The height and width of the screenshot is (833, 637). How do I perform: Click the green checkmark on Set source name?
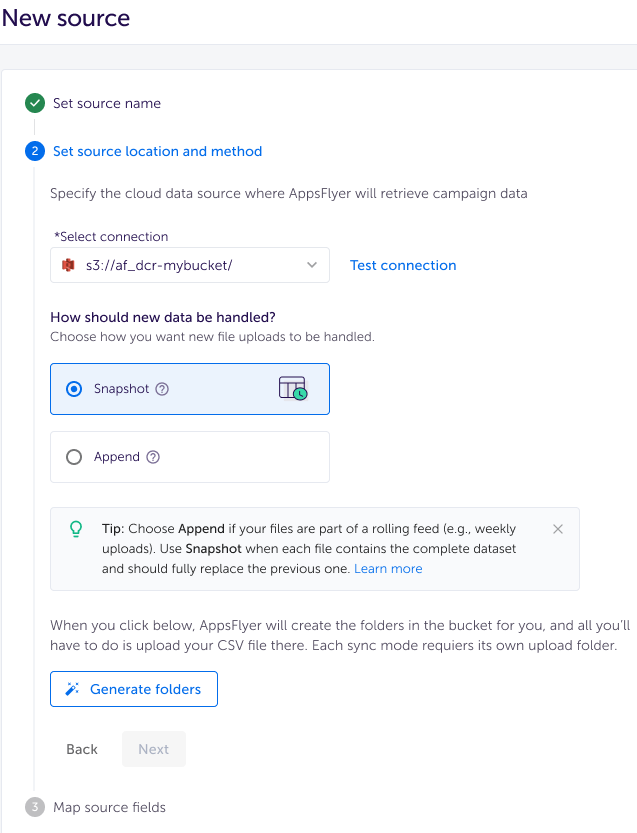(34, 103)
